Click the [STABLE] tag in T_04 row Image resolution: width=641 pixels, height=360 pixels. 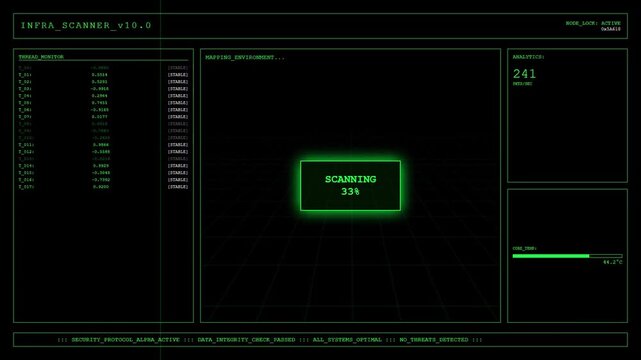pyautogui.click(x=178, y=96)
